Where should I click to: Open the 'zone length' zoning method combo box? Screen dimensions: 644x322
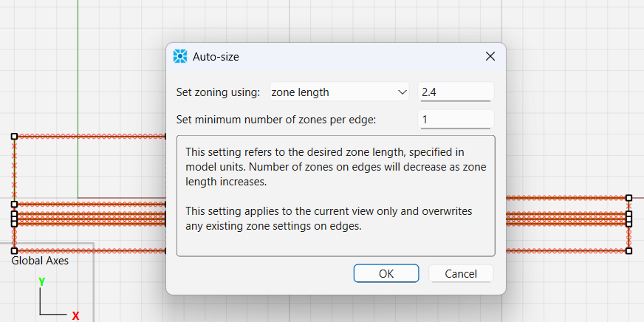coord(339,92)
